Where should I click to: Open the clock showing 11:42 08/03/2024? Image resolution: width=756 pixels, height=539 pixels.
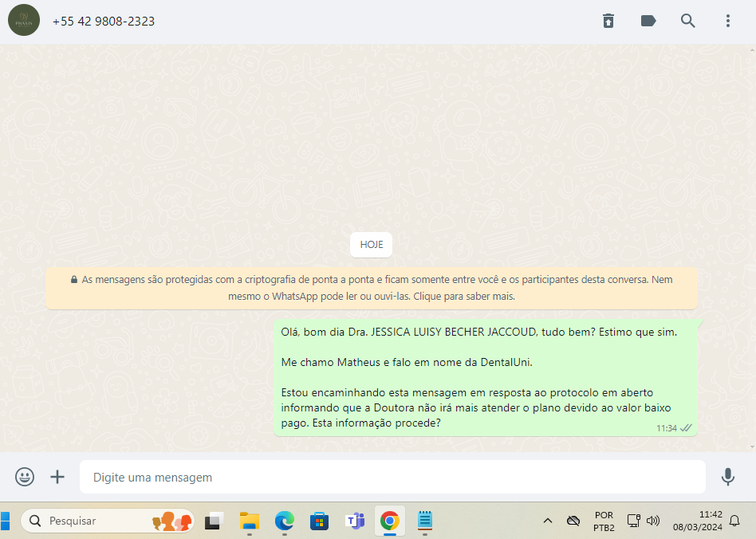[x=698, y=521]
